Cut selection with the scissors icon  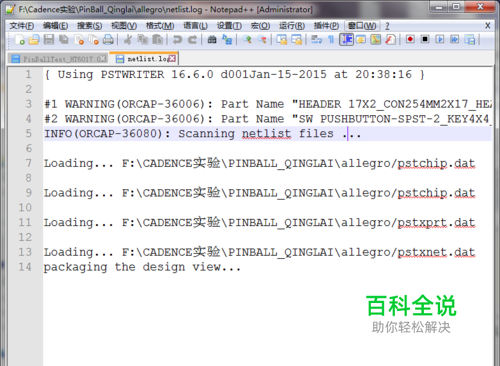pos(128,40)
